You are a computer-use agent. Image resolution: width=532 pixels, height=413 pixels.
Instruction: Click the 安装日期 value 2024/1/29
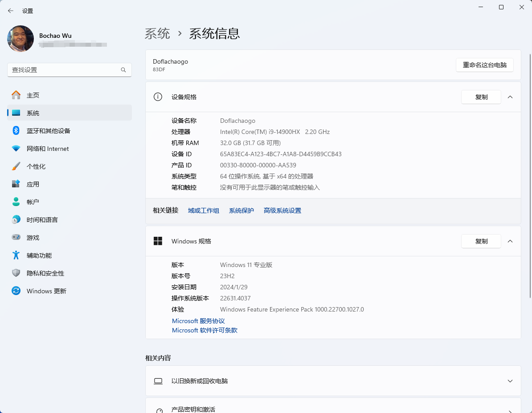pyautogui.click(x=234, y=287)
